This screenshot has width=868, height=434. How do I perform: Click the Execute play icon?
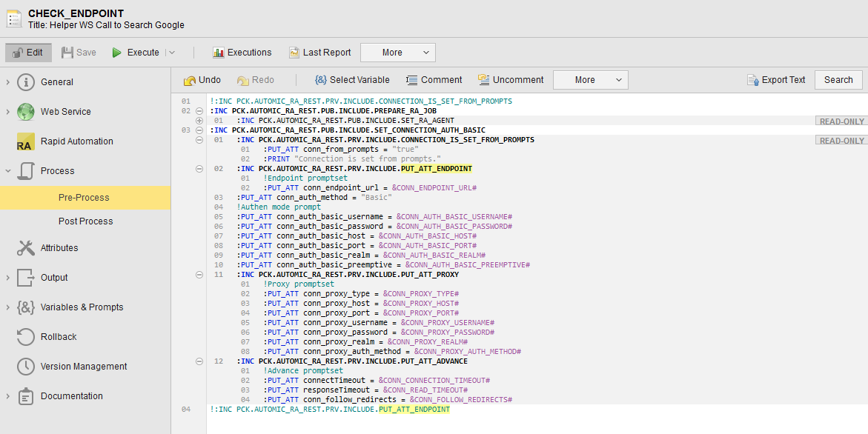(x=117, y=53)
